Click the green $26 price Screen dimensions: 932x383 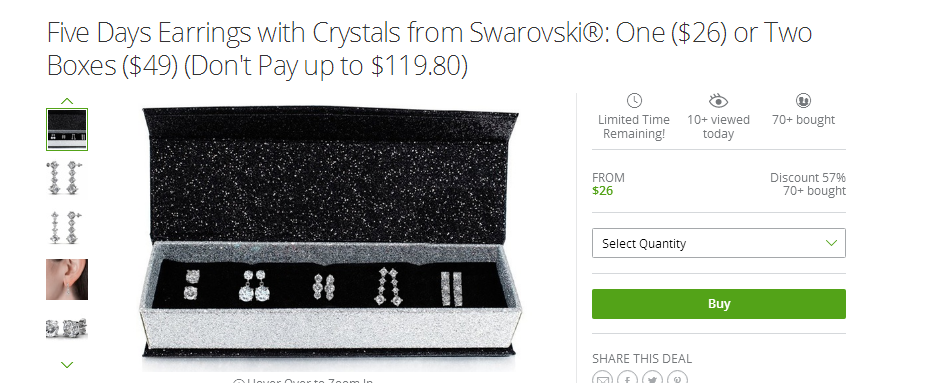(x=602, y=191)
